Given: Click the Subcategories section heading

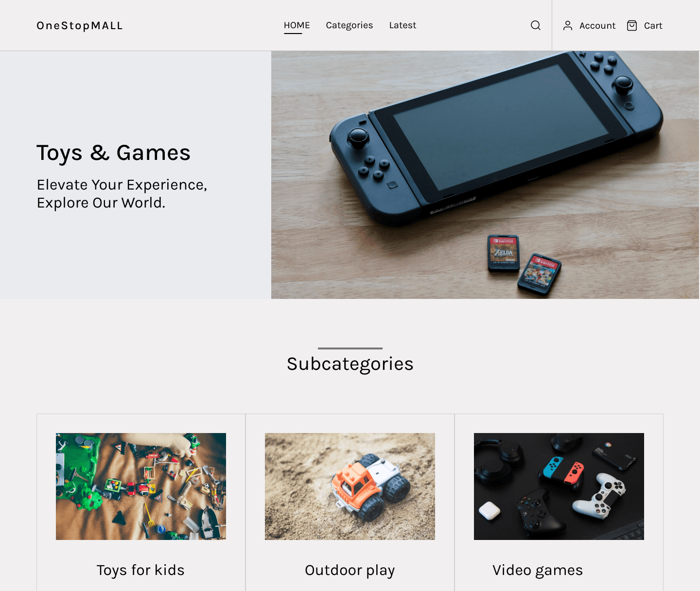Looking at the screenshot, I should [350, 364].
